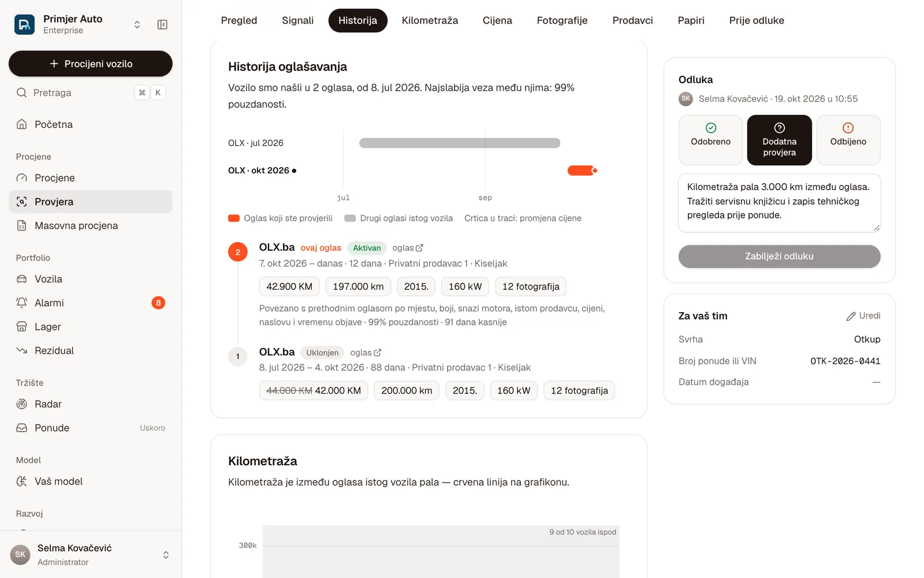Open the Papiri tab
Image resolution: width=924 pixels, height=578 pixels.
(x=691, y=20)
